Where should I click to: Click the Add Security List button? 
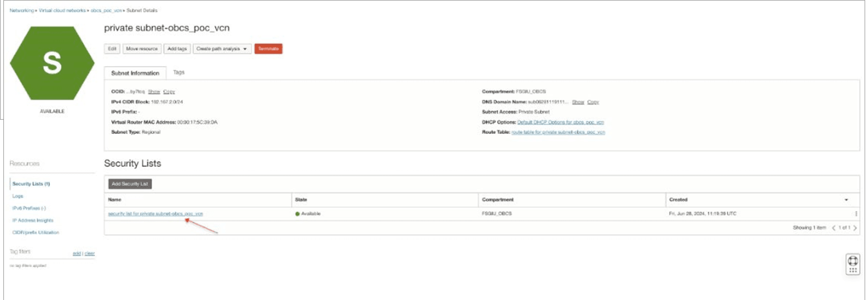[130, 184]
